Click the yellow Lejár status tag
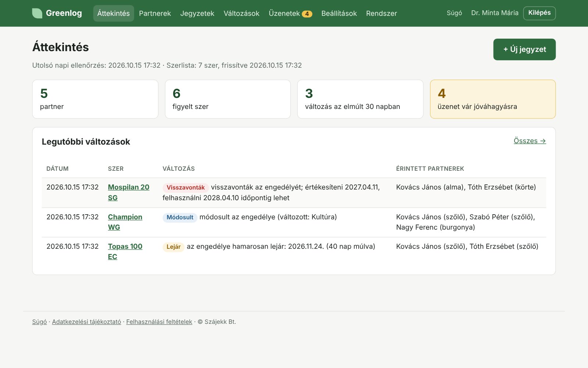This screenshot has width=588, height=368. [173, 247]
